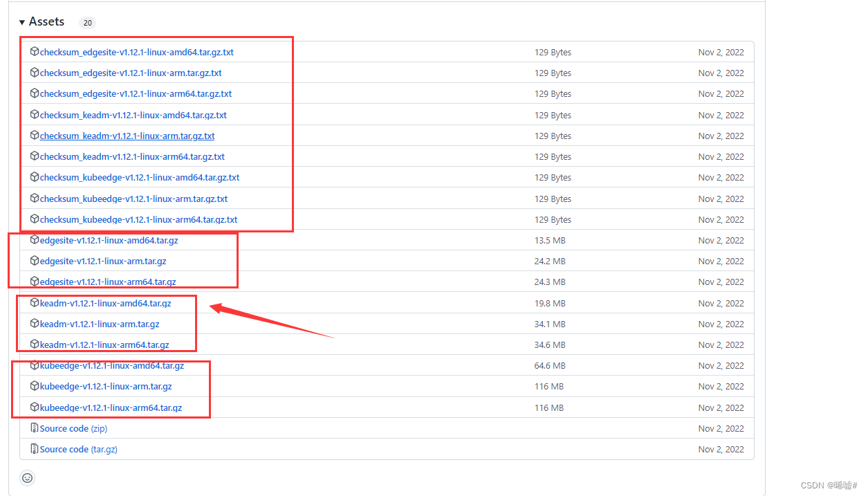Click package icon beside checksum_edgesite linux-arm.tar.gz.txt
Image resolution: width=868 pixels, height=496 pixels.
35,73
